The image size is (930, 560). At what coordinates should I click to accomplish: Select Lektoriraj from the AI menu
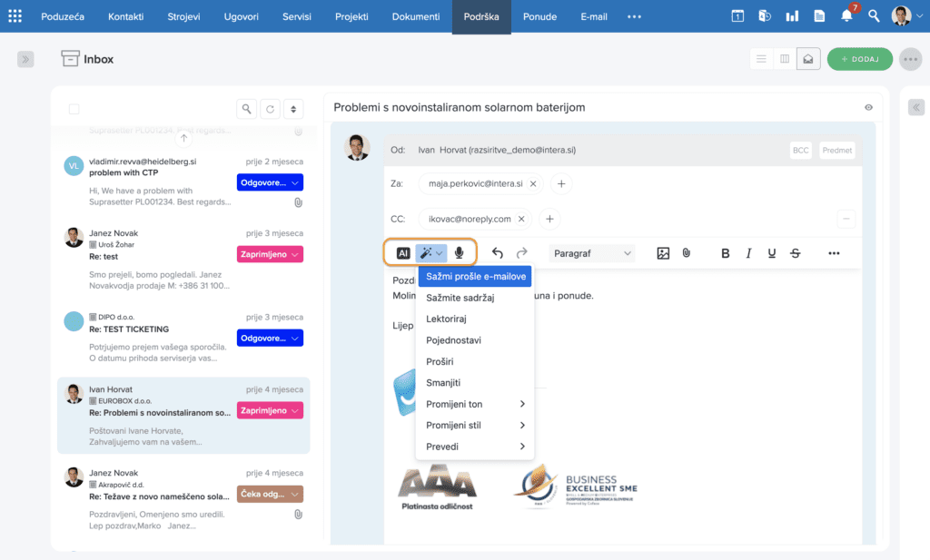click(447, 319)
